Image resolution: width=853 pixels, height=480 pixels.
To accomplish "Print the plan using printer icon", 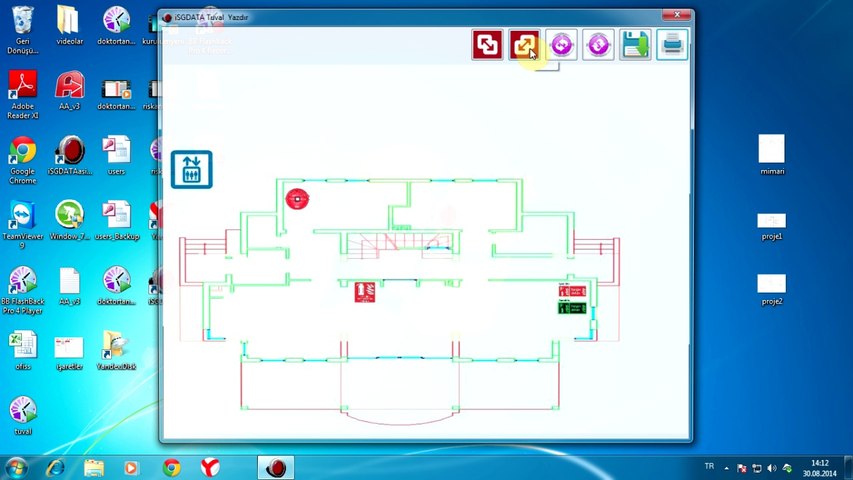I will point(672,45).
